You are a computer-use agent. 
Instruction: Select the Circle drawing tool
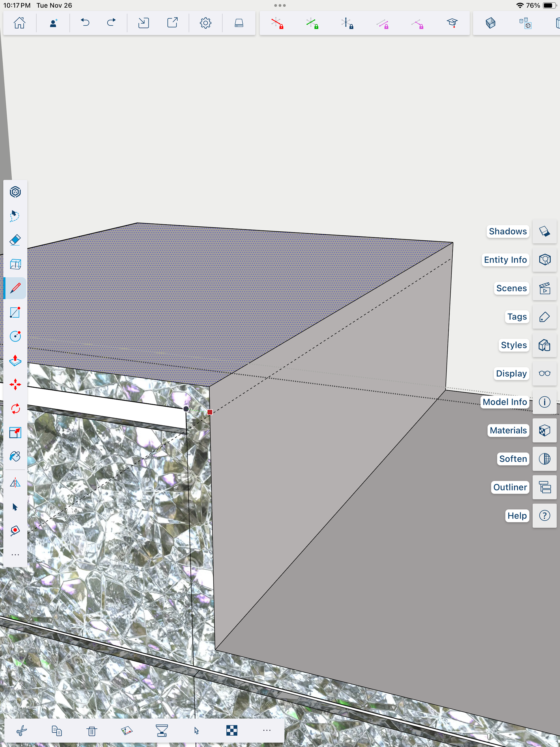(x=15, y=336)
